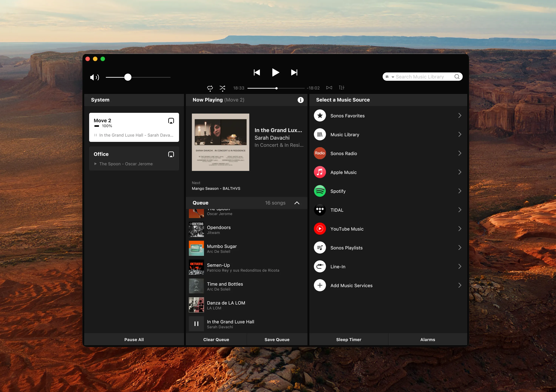Click the Now Playing info icon
This screenshot has width=556, height=392.
(300, 100)
